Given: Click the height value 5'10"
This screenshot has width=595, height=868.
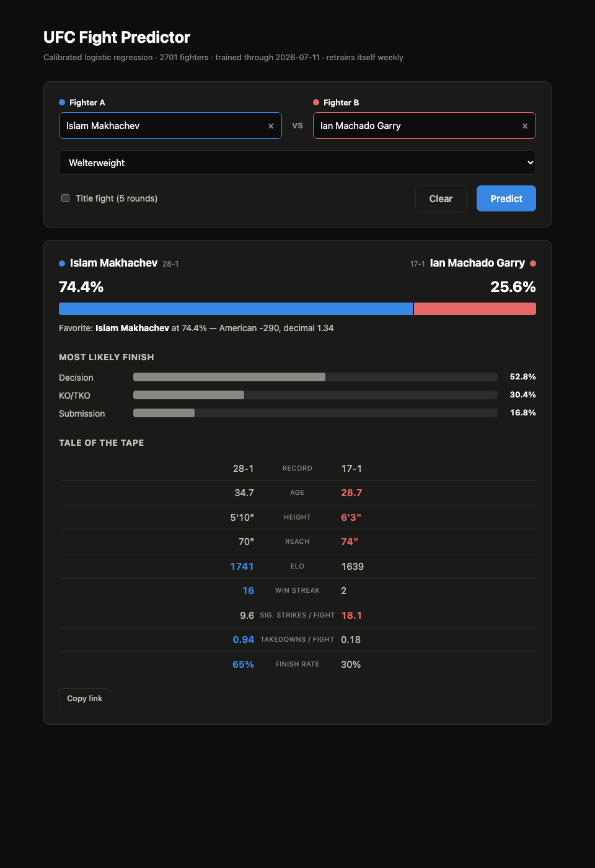Looking at the screenshot, I should point(242,517).
